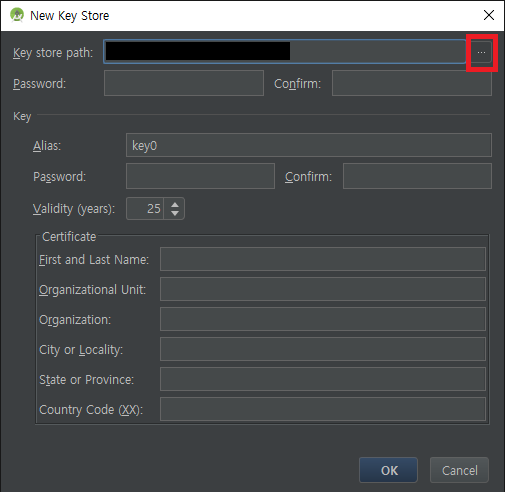Click the 'Certificate' group title
Viewport: 505px width, 492px height.
(69, 237)
